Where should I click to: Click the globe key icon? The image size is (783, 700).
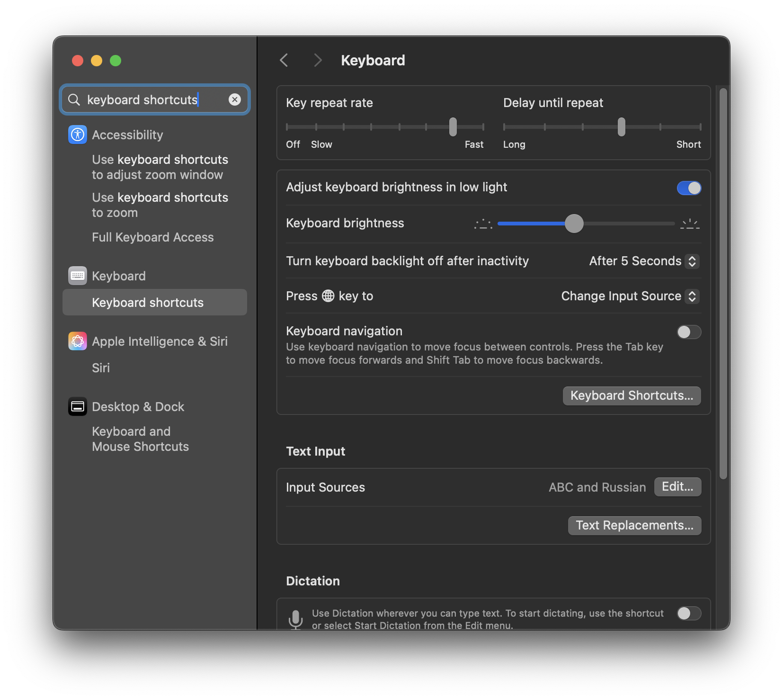click(x=328, y=296)
